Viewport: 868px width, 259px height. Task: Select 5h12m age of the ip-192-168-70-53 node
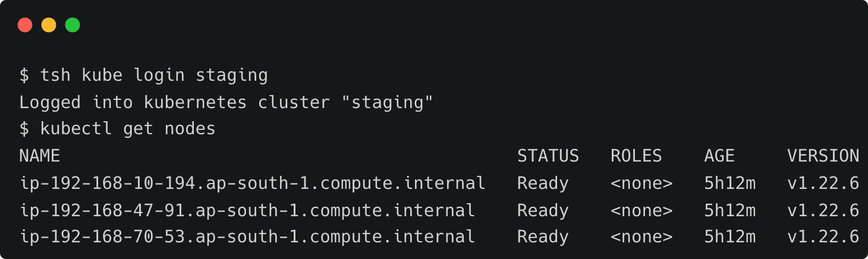[729, 237]
